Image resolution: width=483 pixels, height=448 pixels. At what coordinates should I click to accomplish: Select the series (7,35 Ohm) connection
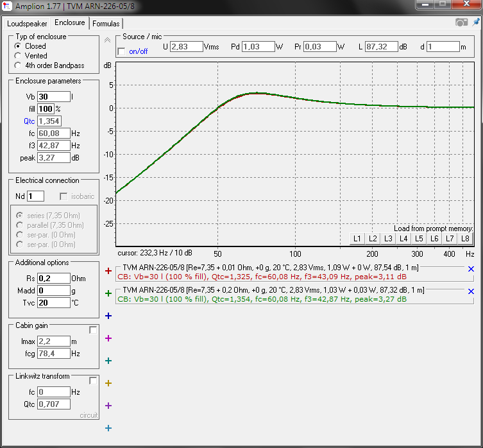(x=20, y=216)
